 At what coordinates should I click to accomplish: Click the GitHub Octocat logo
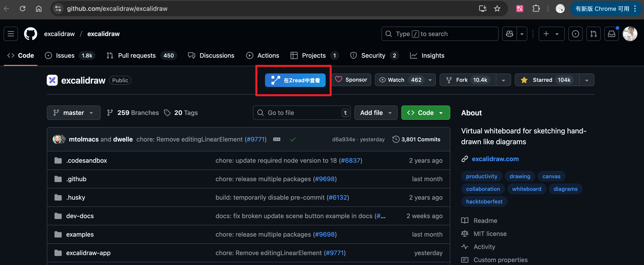30,34
